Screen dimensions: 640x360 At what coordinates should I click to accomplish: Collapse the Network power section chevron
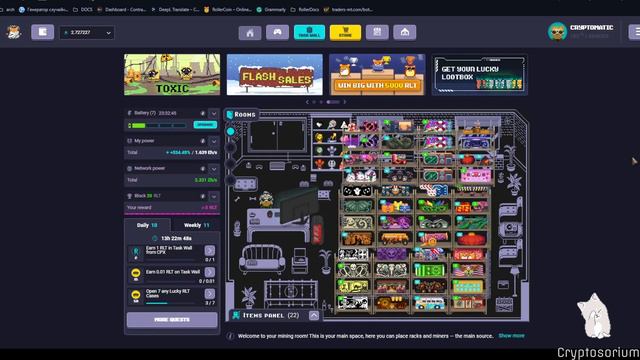click(x=214, y=169)
